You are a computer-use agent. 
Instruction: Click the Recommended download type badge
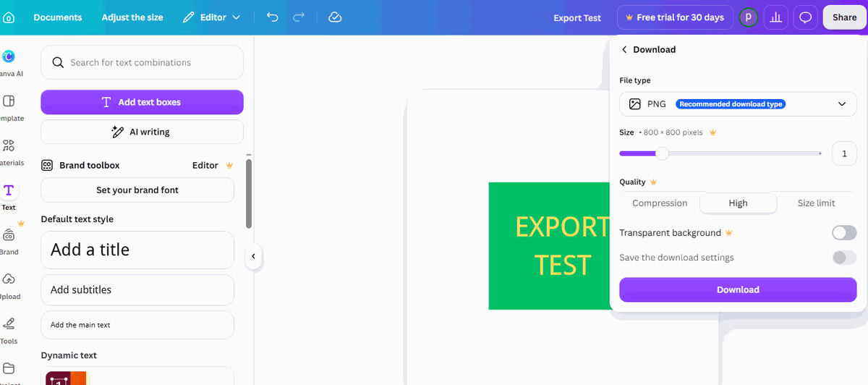click(x=731, y=104)
